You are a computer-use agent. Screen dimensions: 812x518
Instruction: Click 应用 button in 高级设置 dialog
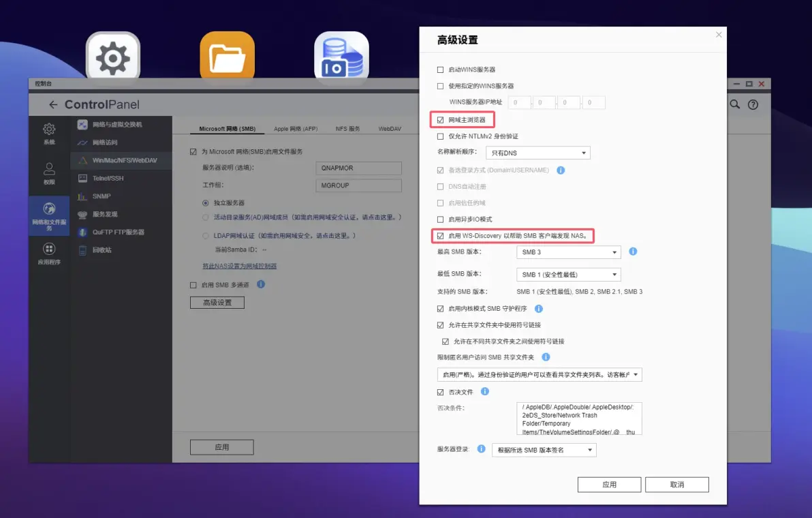coord(610,485)
